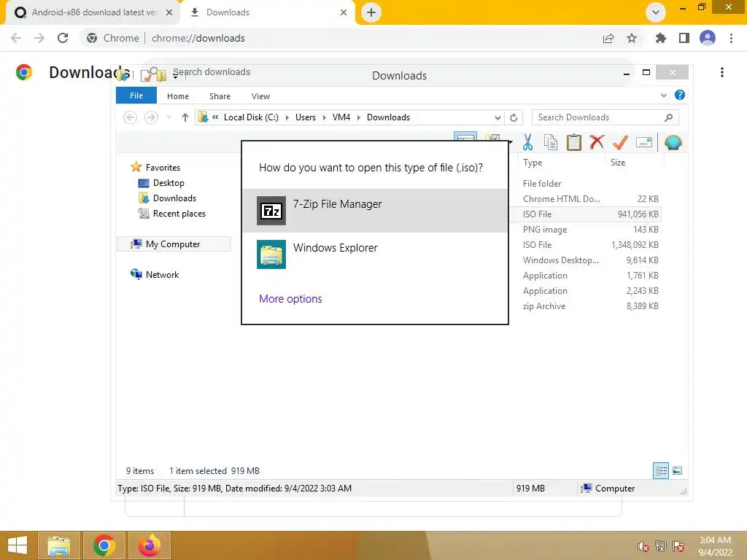Expand the Explorer ribbon chevron
The width and height of the screenshot is (747, 560).
(x=664, y=96)
